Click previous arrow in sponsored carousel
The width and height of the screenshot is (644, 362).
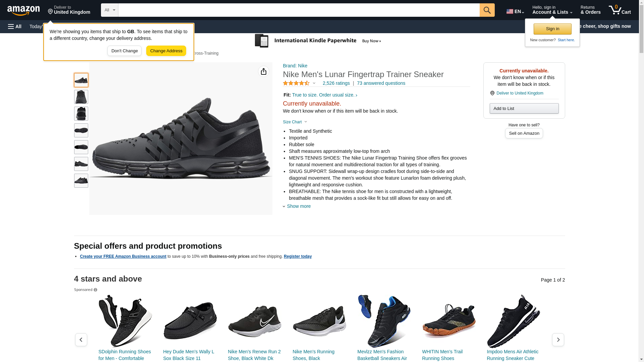pos(81,340)
